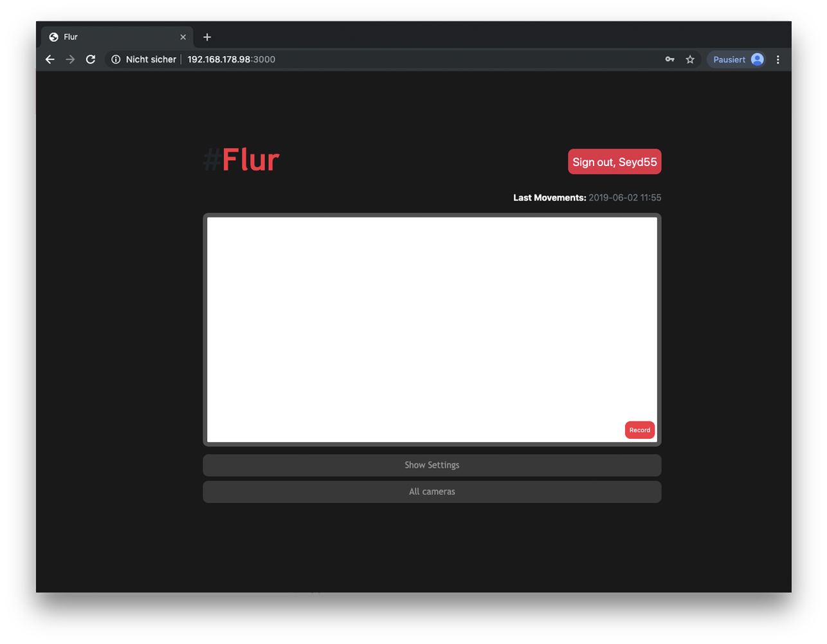
Task: Click the Last Movements timestamp 2019-06-02 11:55
Action: tap(624, 198)
